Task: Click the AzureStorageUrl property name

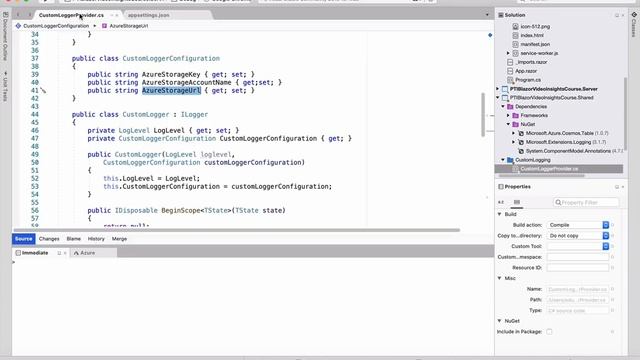Action: [171, 91]
